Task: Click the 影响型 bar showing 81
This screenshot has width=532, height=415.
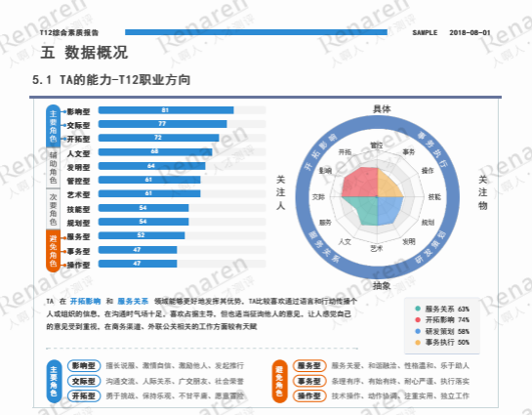Action: click(166, 110)
